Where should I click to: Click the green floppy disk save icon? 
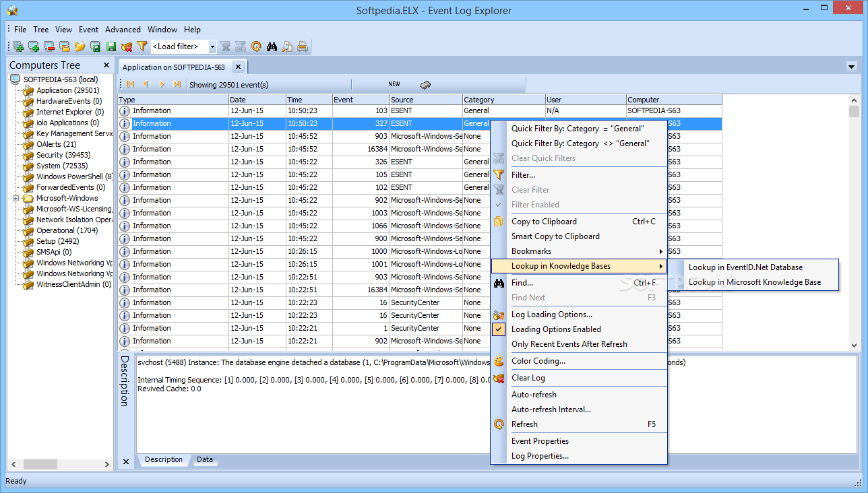111,46
